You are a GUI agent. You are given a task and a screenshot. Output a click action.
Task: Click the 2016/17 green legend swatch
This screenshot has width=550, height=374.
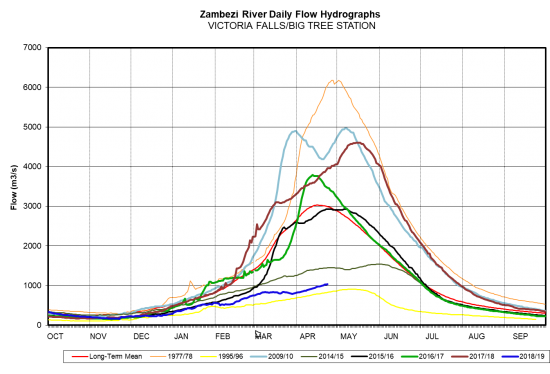pos(409,356)
